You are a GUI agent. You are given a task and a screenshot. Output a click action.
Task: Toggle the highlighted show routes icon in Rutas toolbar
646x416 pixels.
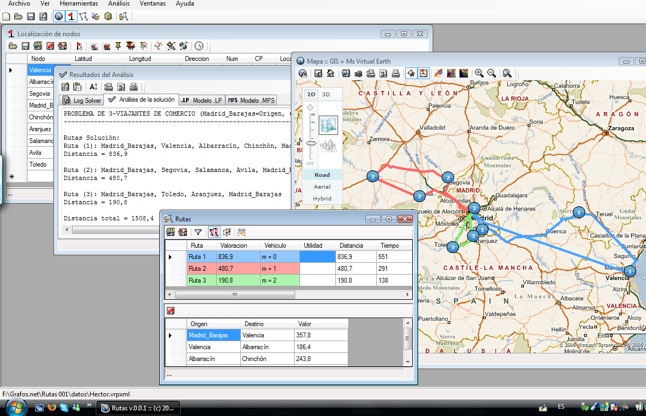tap(213, 232)
